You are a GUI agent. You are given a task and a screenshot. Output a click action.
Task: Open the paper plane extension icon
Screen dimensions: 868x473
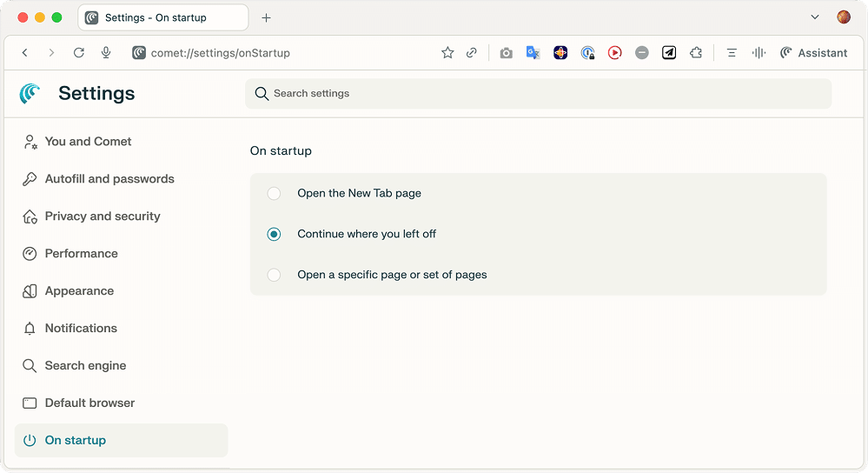[x=669, y=53]
